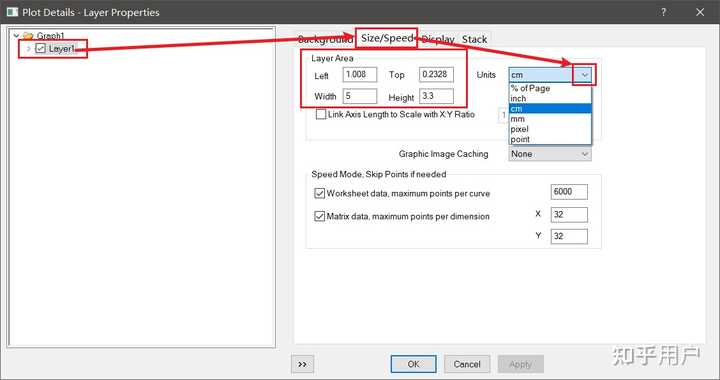This screenshot has height=380, width=720.
Task: Collapse the Graph1 tree node
Action: tap(16, 35)
